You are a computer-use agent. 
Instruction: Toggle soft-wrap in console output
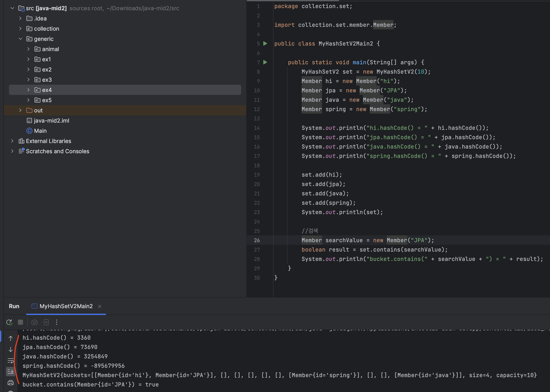tap(11, 361)
